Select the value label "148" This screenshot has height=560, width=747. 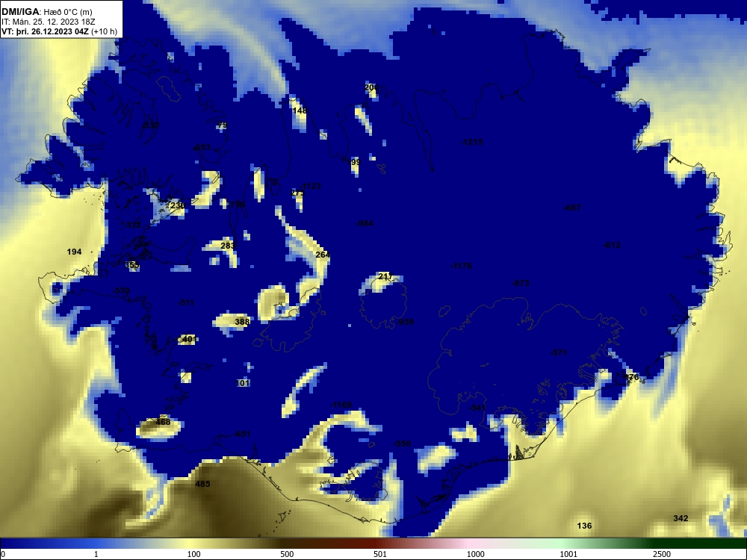click(x=300, y=111)
